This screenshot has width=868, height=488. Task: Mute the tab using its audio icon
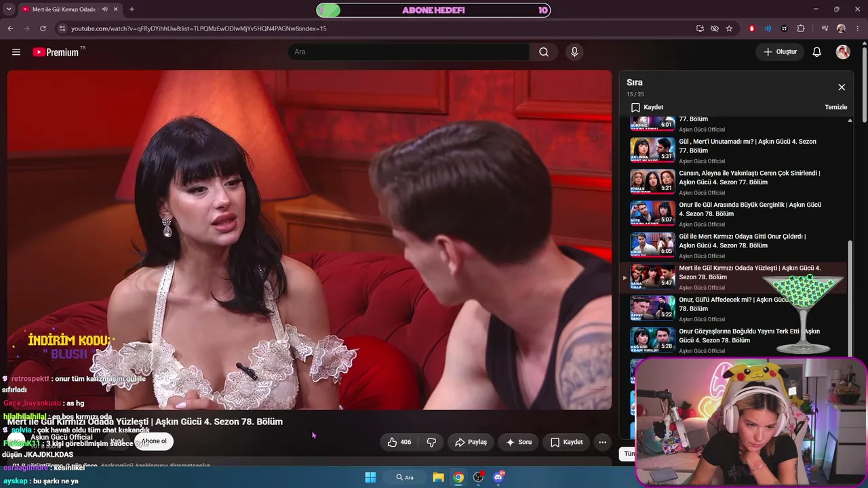(105, 9)
